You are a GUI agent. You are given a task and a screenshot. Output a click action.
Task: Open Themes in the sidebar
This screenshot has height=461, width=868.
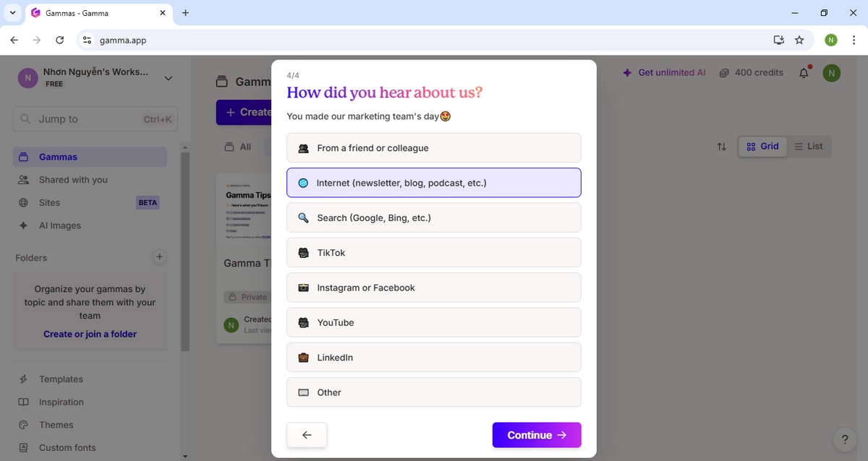tap(90, 425)
